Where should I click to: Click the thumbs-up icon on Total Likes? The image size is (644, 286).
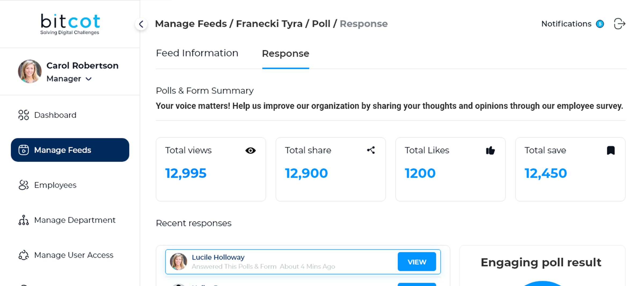490,151
